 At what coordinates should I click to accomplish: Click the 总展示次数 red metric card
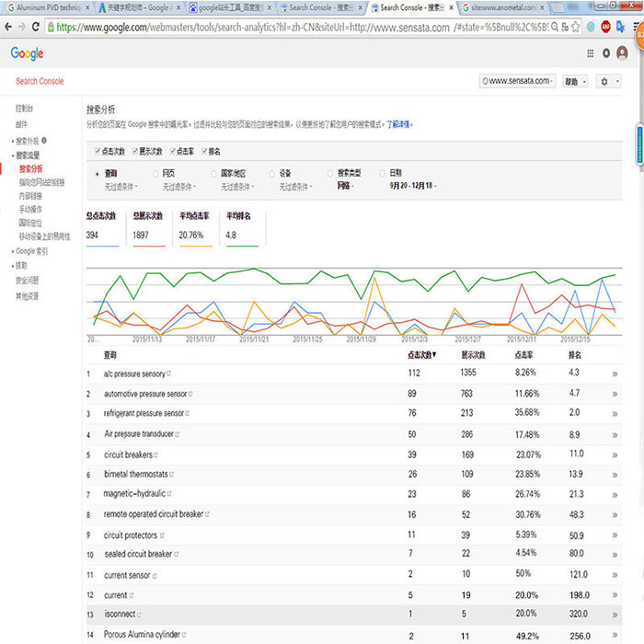[x=149, y=228]
